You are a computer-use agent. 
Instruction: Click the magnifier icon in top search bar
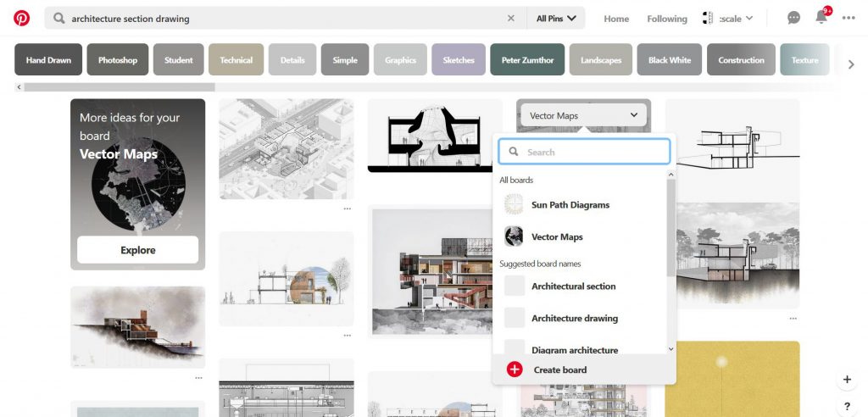click(x=59, y=19)
